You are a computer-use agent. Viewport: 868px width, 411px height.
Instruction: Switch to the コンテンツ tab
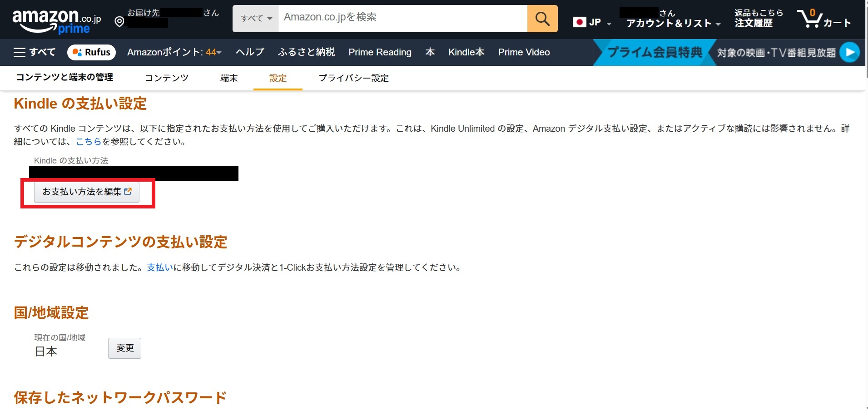[166, 78]
